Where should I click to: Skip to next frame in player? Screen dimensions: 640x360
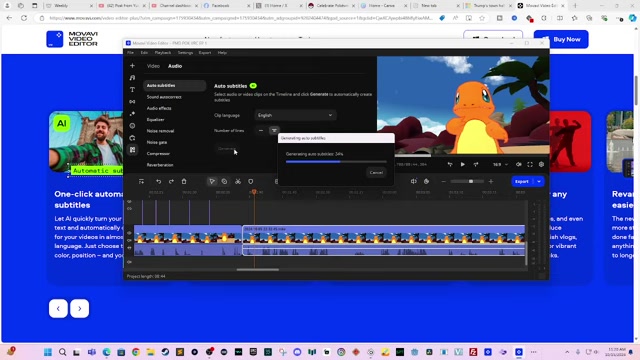[x=476, y=164]
